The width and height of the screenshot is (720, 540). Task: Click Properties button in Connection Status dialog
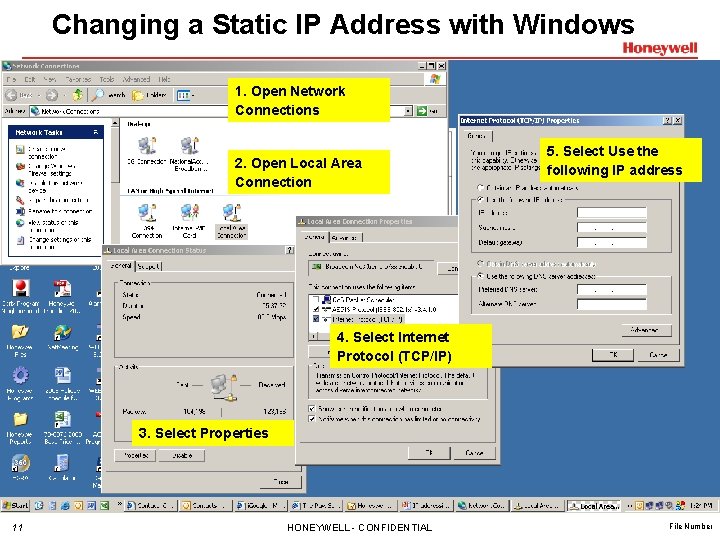pos(135,456)
